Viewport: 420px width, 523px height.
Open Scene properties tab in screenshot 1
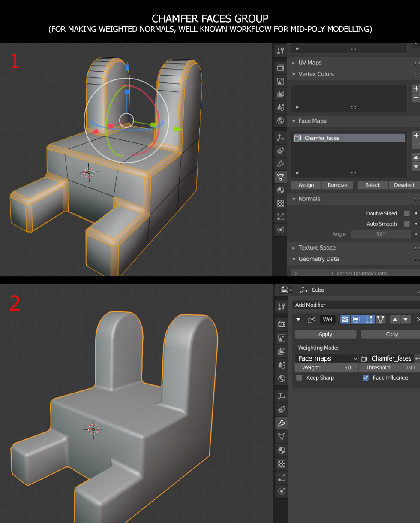pos(281,107)
